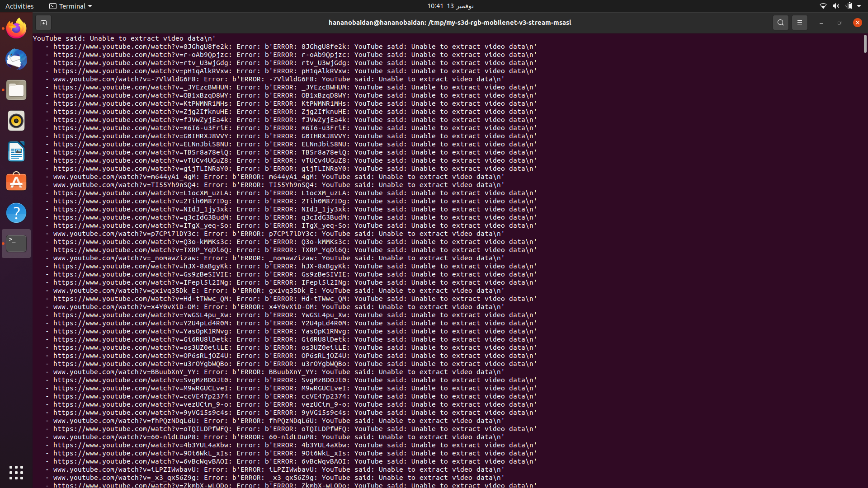This screenshot has width=868, height=488.
Task: Click the battery status indicator
Action: click(x=849, y=6)
